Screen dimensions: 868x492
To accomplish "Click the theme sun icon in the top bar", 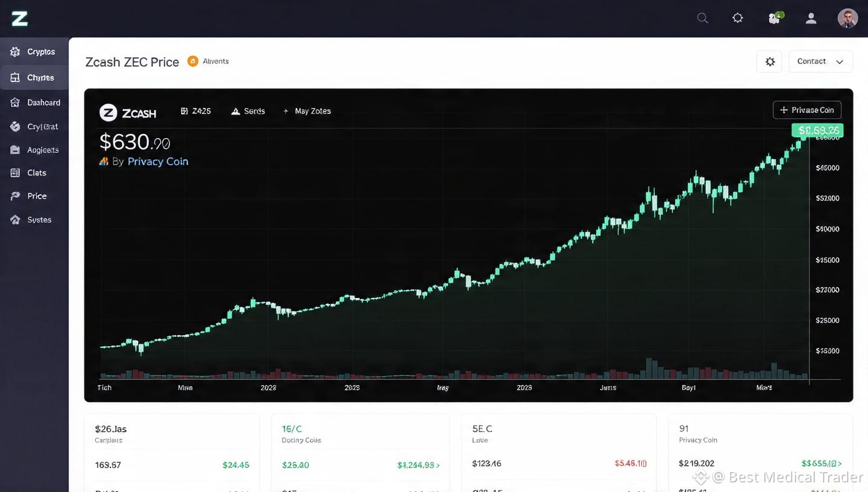I will click(738, 18).
